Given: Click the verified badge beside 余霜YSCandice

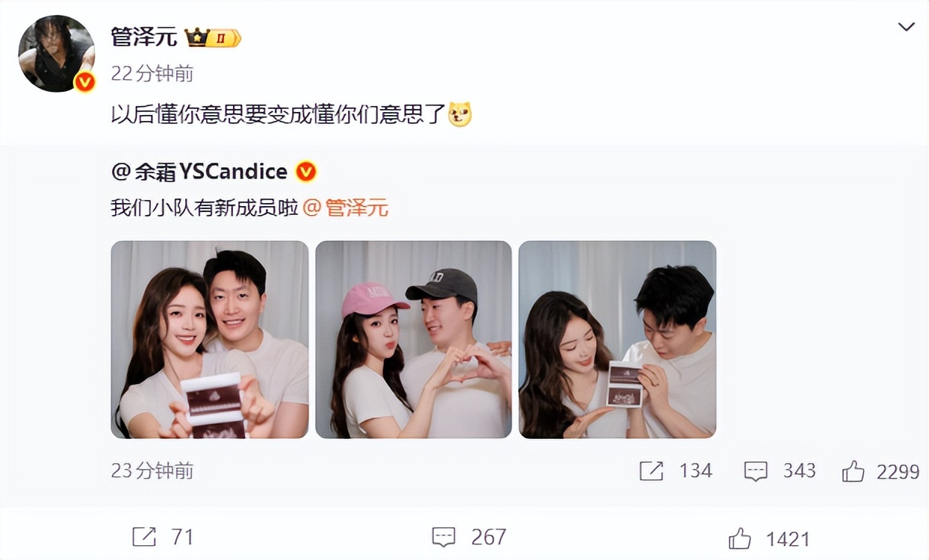Looking at the screenshot, I should click(x=306, y=172).
